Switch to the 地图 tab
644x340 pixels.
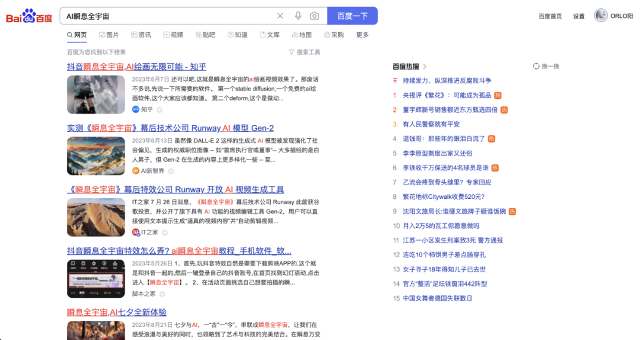coord(301,35)
